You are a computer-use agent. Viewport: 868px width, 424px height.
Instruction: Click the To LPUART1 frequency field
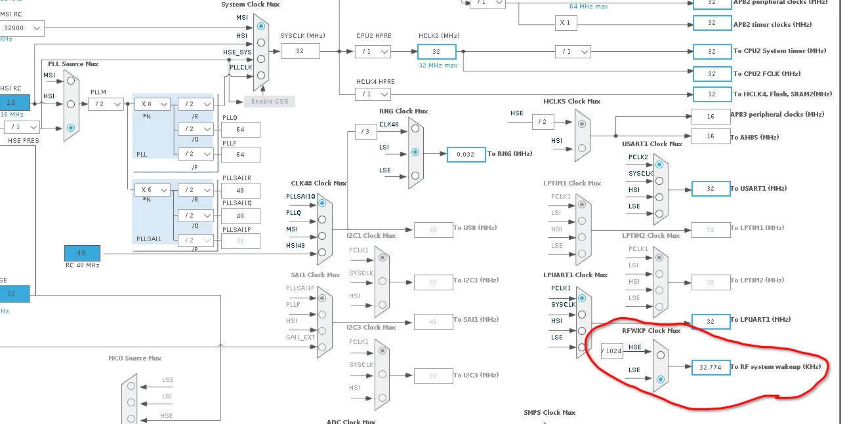(711, 322)
